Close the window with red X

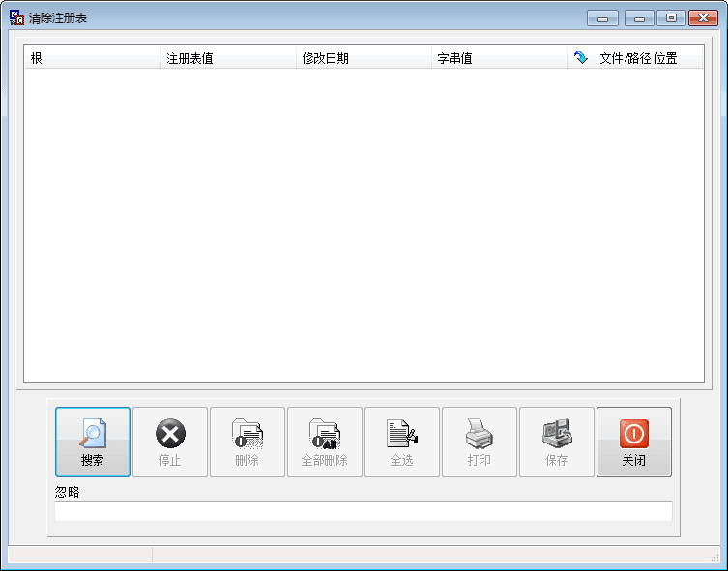click(x=703, y=18)
